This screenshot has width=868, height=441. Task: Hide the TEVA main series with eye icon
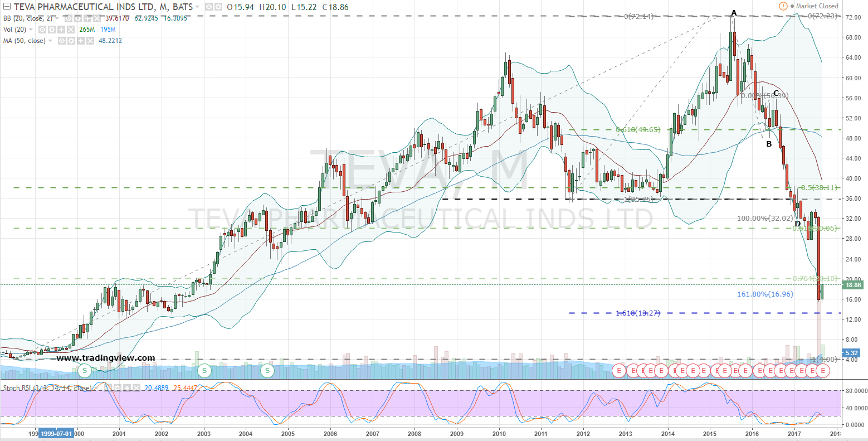click(x=209, y=7)
